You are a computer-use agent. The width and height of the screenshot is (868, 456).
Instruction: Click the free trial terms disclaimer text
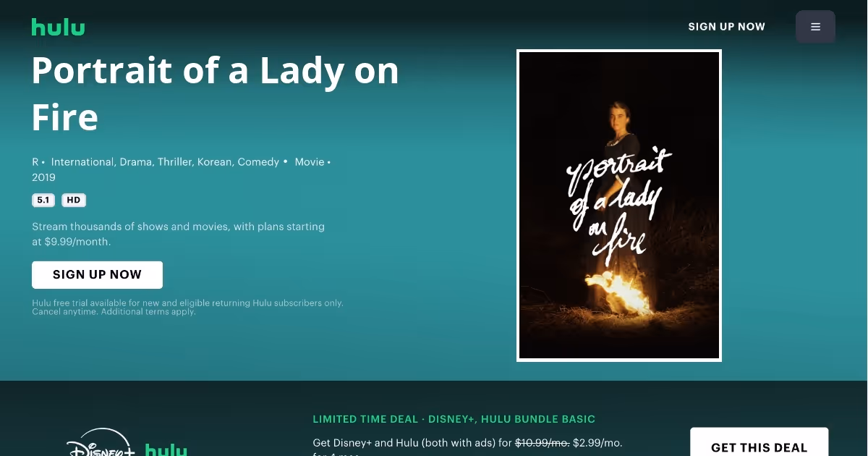pyautogui.click(x=187, y=308)
